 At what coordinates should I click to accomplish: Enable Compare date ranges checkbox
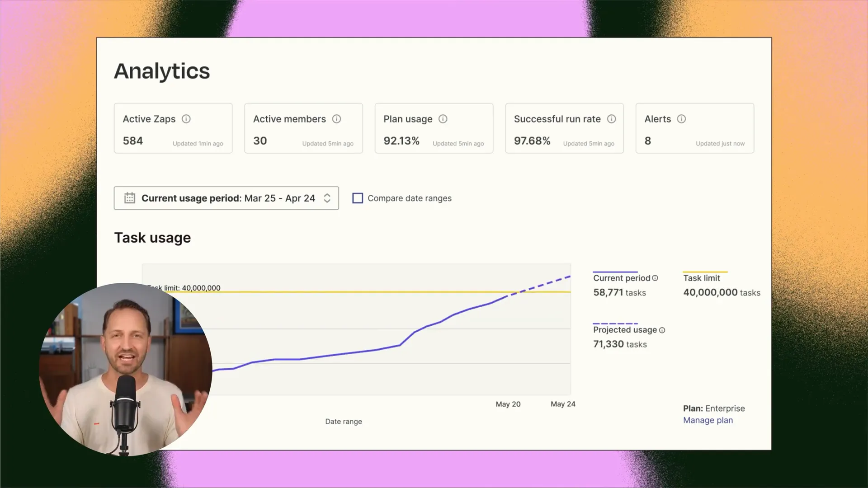tap(358, 198)
